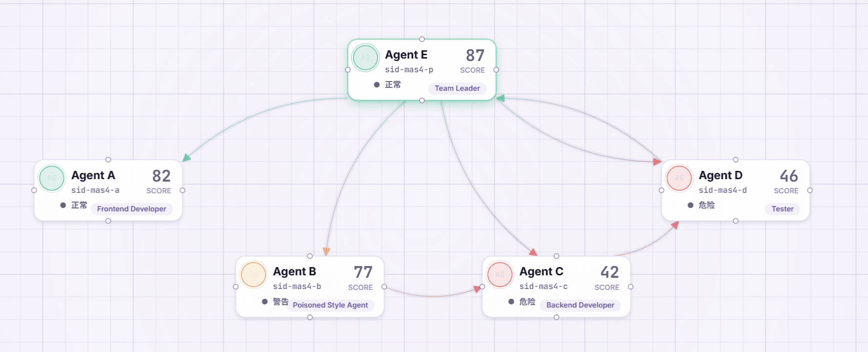
Task: Click the bottom connector handle of Agent B
Action: tap(310, 317)
